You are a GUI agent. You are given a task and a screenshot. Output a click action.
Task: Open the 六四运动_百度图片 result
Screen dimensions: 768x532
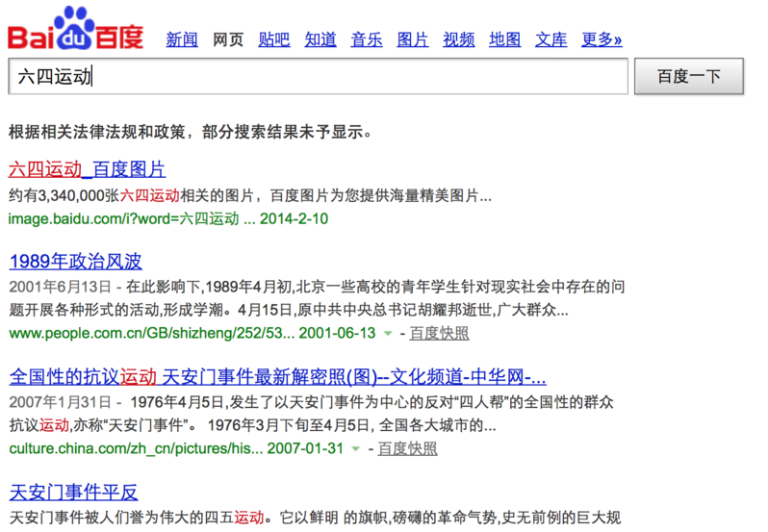[87, 170]
